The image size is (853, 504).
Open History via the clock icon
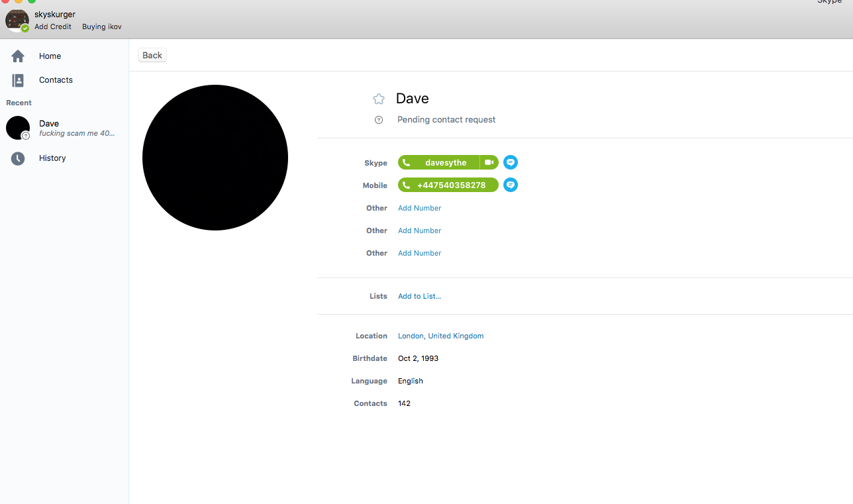pyautogui.click(x=18, y=158)
